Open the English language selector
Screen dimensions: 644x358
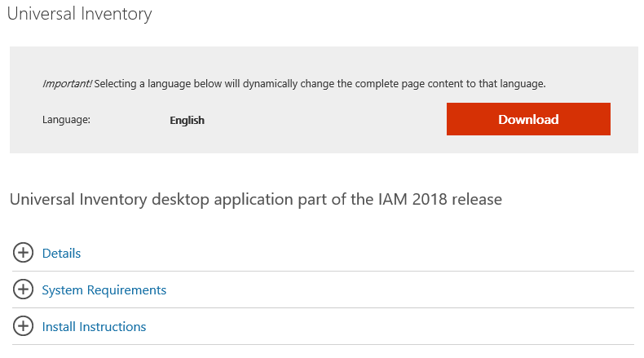(187, 120)
